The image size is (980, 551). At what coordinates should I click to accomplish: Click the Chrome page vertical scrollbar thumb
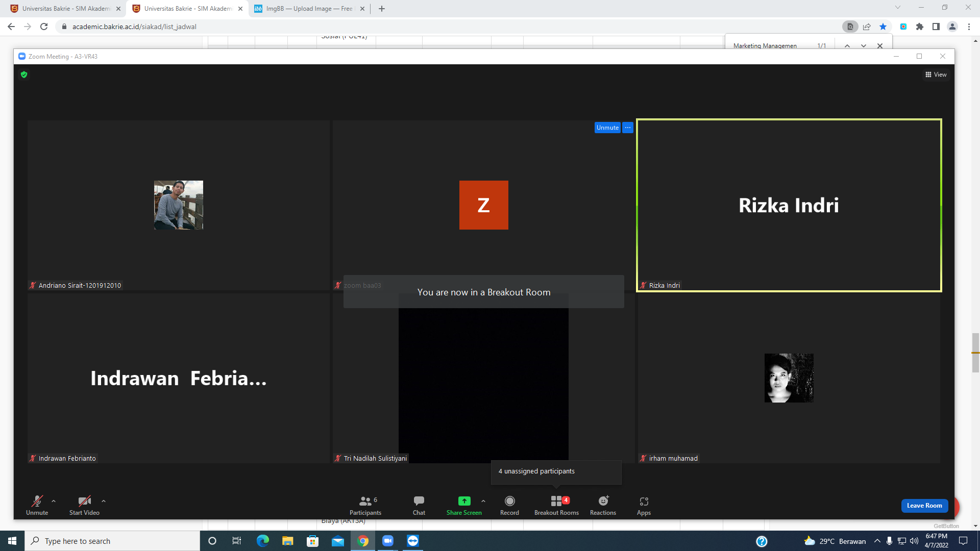point(975,353)
